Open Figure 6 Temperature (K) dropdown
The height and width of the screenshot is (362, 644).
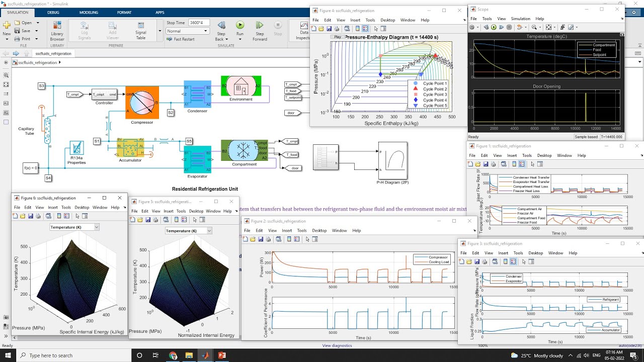tap(74, 227)
